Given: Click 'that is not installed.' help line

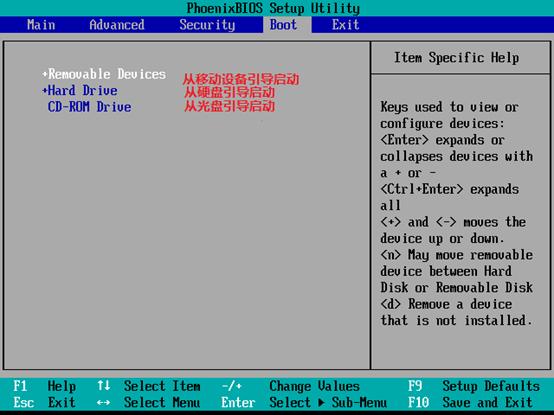Looking at the screenshot, I should [x=456, y=321].
